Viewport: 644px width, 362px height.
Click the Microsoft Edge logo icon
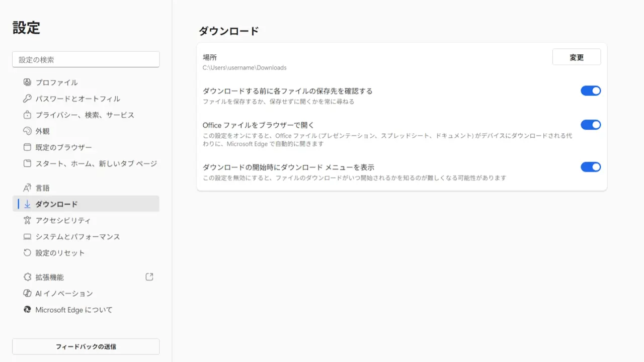coord(27,310)
